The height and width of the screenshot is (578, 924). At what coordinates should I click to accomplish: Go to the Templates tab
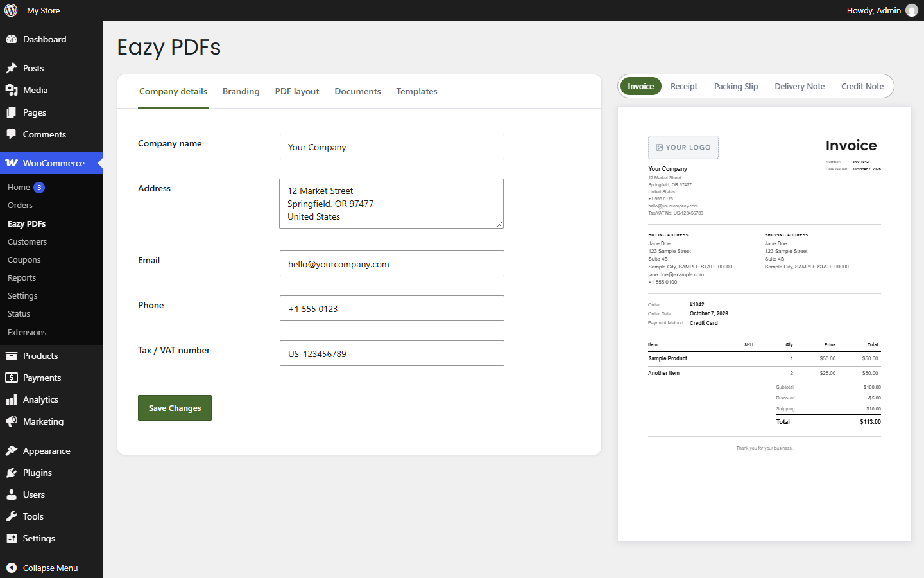tap(416, 91)
